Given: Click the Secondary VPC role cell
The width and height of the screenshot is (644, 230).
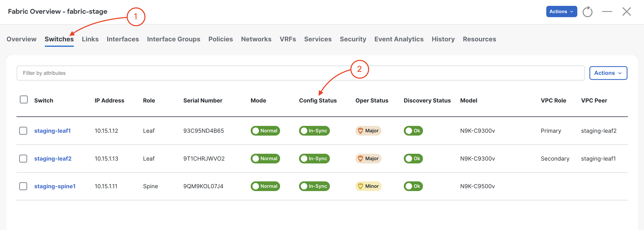Looking at the screenshot, I should tap(555, 158).
